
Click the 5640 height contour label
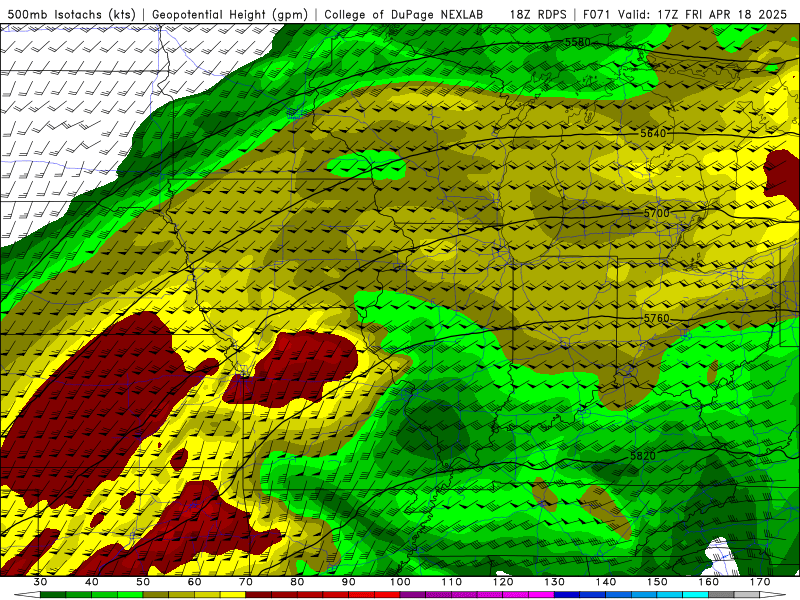click(x=653, y=133)
